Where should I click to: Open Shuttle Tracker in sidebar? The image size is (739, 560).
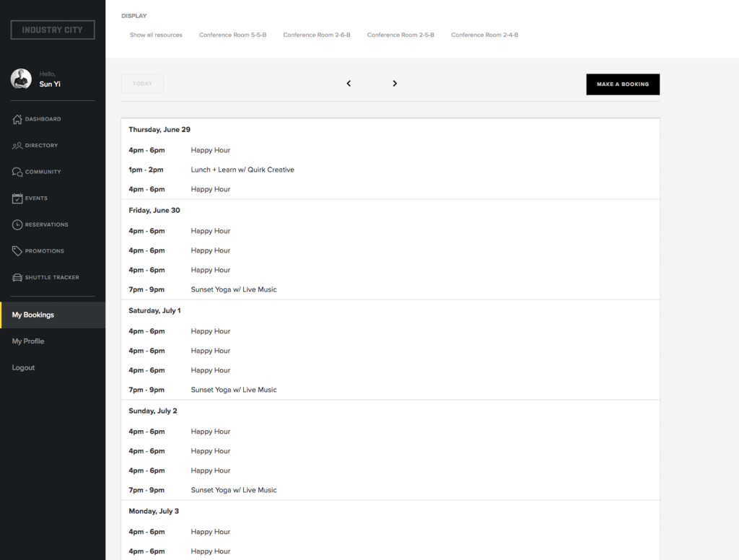pos(52,278)
